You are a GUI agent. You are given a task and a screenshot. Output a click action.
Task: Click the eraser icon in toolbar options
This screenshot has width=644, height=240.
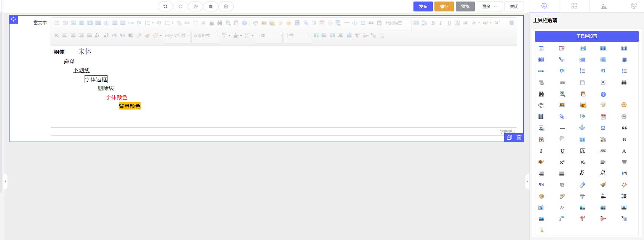582,185
